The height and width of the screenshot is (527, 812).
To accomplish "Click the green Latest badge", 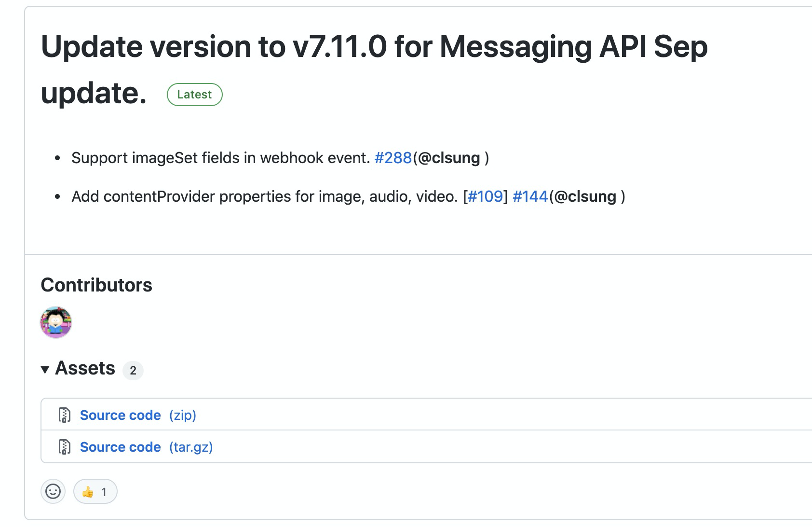I will (195, 95).
